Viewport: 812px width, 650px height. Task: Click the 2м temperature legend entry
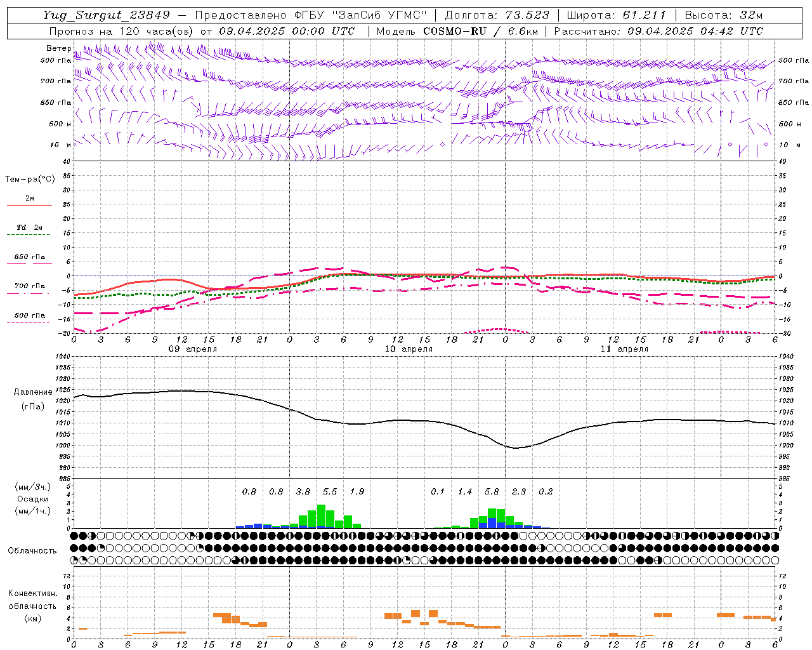(29, 198)
